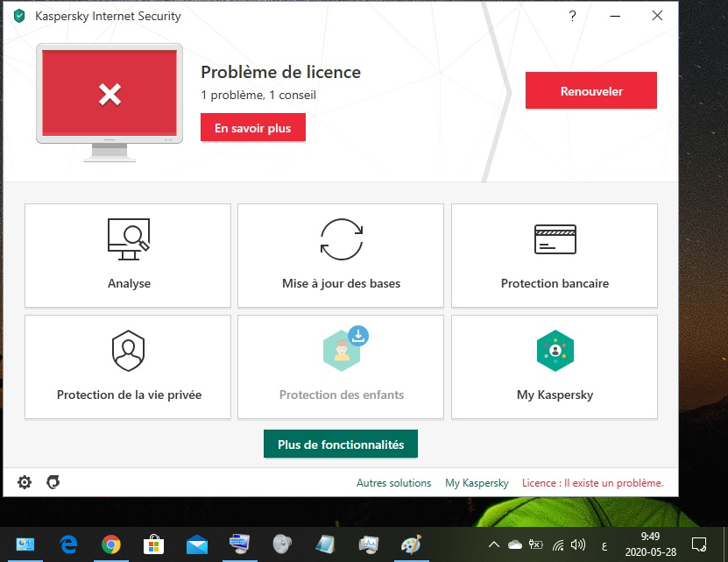
Task: Open Microsoft Store from the taskbar
Action: tap(153, 544)
